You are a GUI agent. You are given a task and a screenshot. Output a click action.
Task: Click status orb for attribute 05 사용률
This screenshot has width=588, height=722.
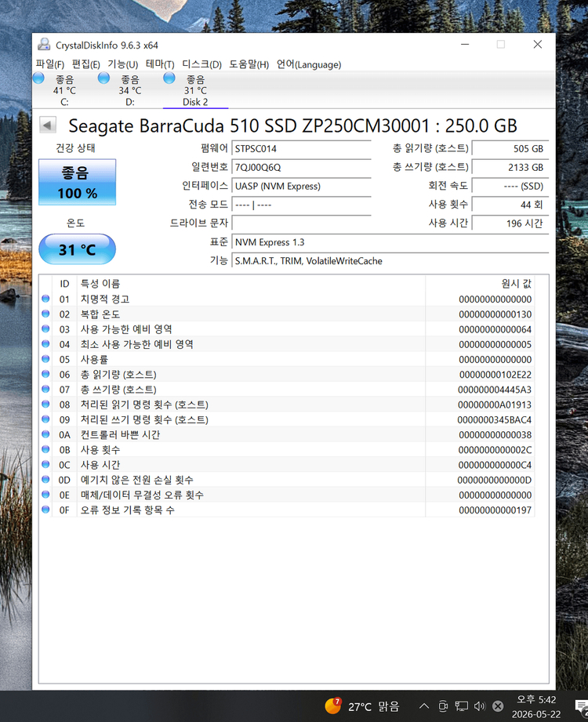click(x=45, y=359)
